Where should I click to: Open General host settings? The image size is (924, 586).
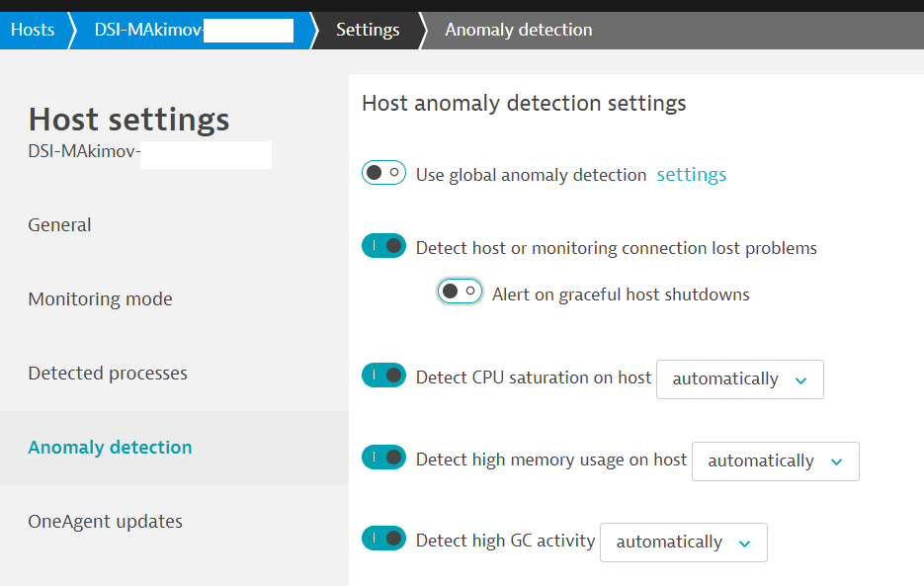coord(59,224)
